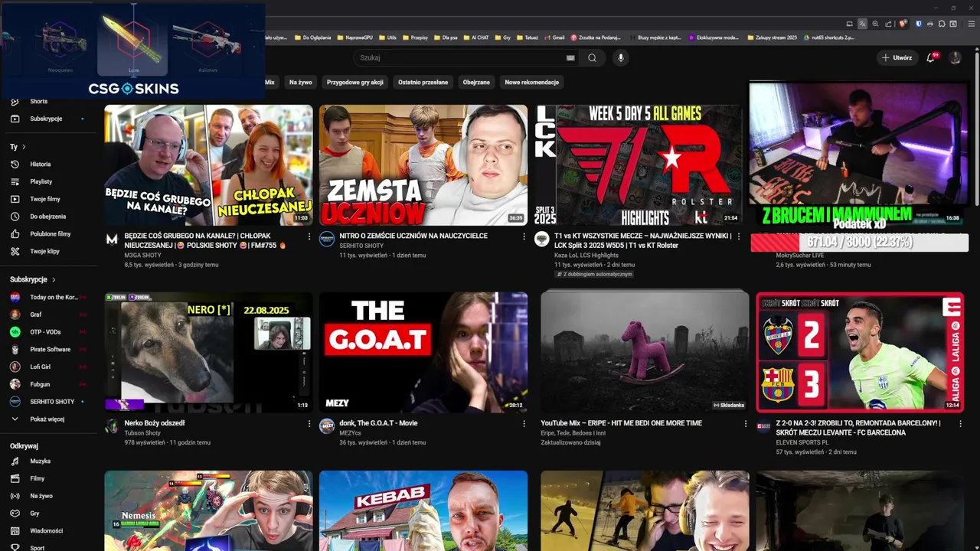This screenshot has width=980, height=551.
Task: Open the account avatar menu
Action: [x=955, y=57]
